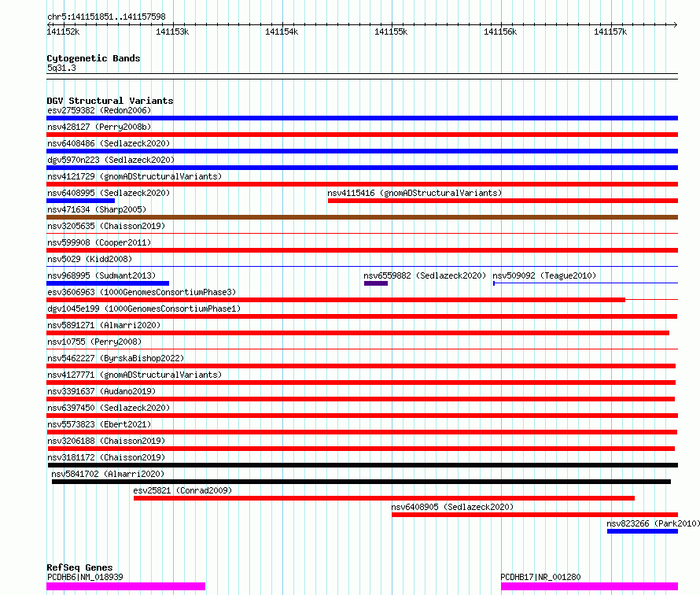The width and height of the screenshot is (700, 595).
Task: Click the red nsv6408905 (Sedlazeck2020) bar
Action: pos(535,515)
